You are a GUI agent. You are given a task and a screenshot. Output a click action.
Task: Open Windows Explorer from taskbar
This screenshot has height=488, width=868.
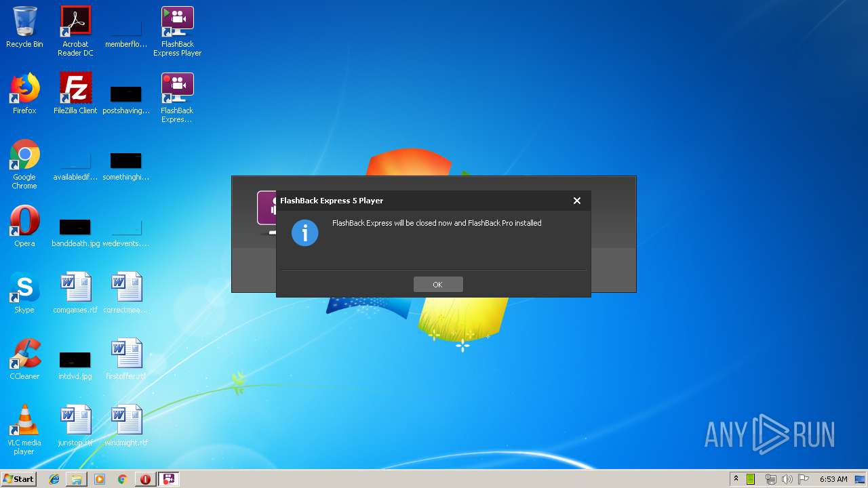(77, 479)
